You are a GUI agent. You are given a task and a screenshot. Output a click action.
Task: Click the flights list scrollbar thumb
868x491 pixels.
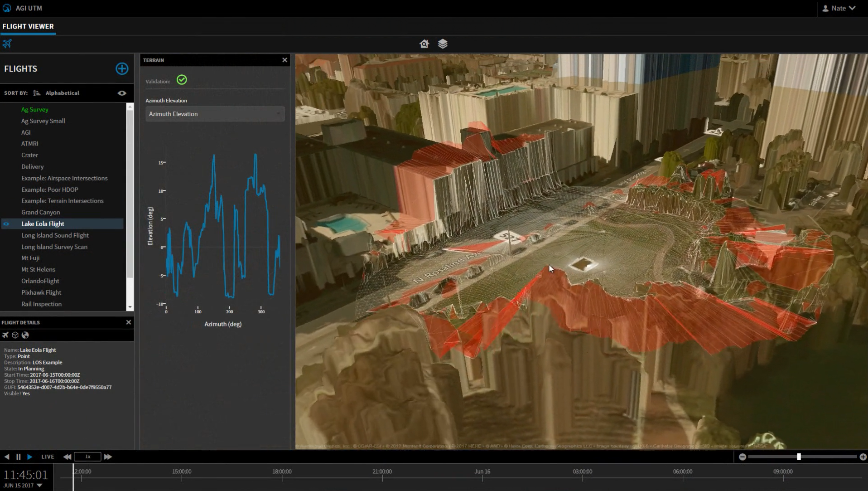(130, 194)
